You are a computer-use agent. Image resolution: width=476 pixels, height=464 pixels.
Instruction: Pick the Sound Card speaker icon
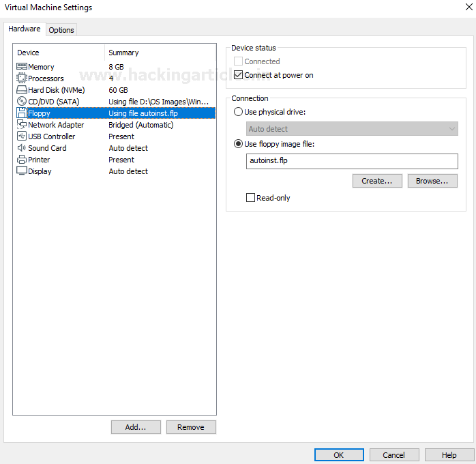coord(22,148)
